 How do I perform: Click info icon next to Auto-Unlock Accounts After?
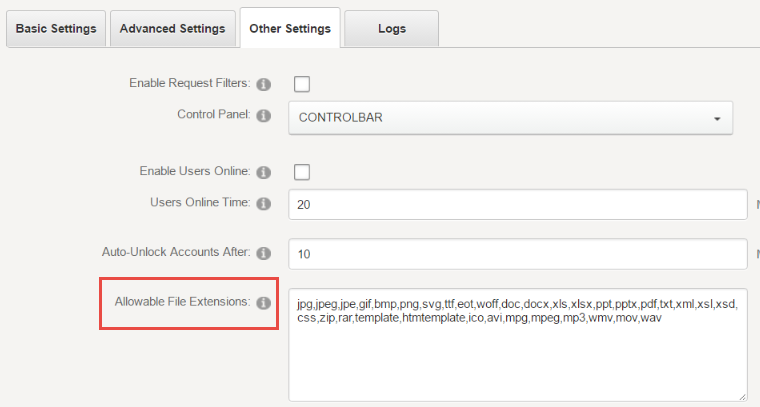tap(263, 253)
